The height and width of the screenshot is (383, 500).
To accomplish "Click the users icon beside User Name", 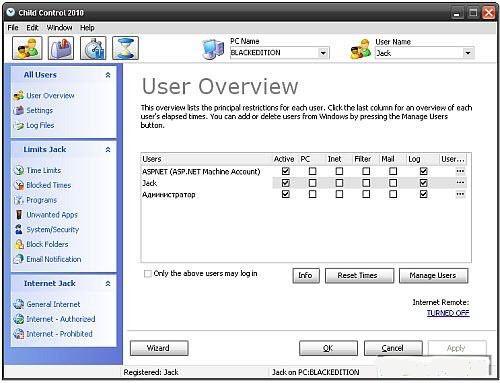I will coord(360,49).
